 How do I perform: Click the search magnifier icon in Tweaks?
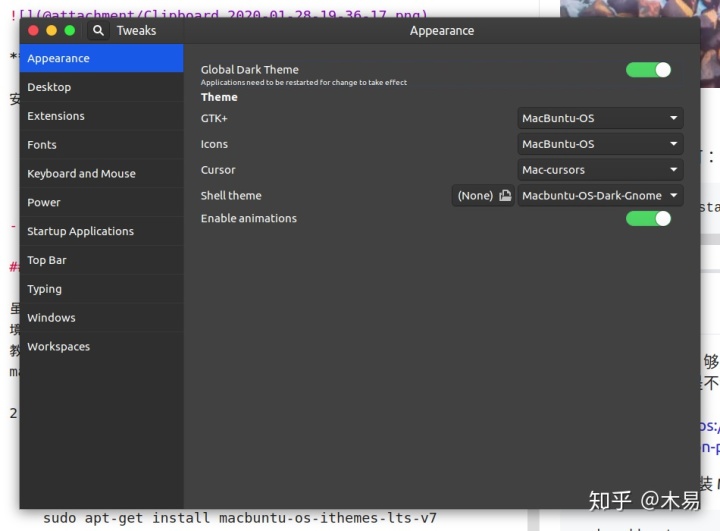pos(98,31)
